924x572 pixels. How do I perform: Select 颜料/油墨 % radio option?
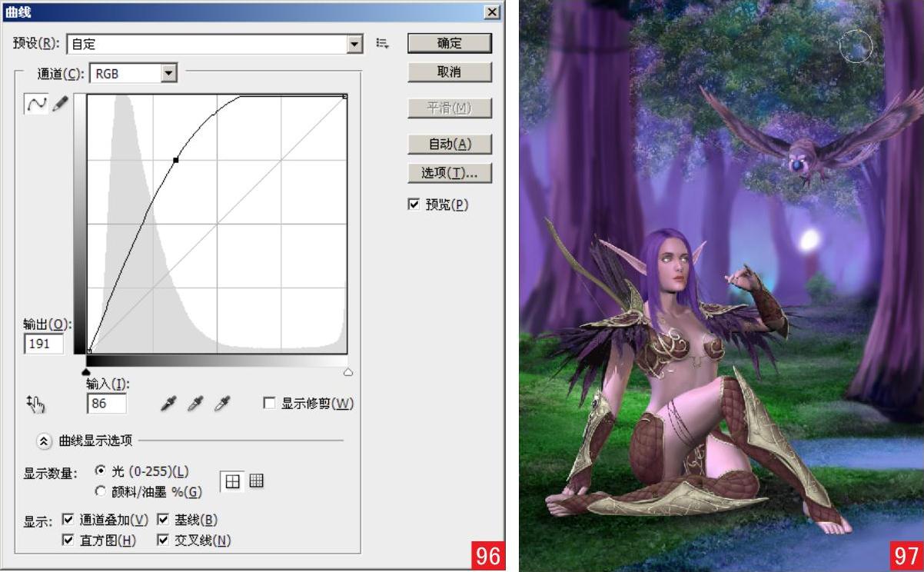pyautogui.click(x=99, y=491)
